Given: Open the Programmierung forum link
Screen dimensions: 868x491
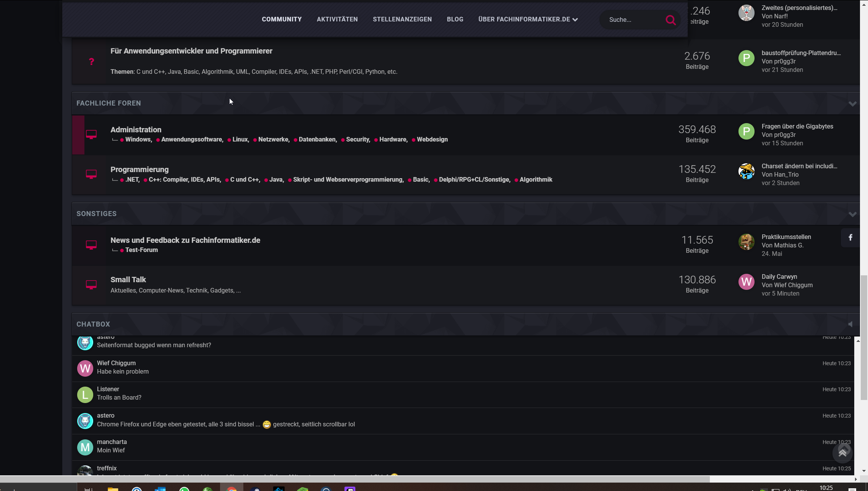Looking at the screenshot, I should (x=139, y=169).
